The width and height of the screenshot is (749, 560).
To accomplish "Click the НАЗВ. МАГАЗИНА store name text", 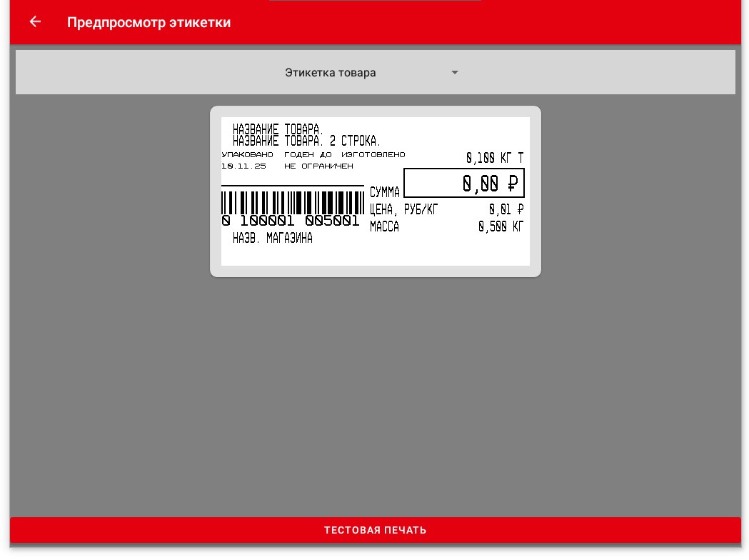I will point(272,239).
